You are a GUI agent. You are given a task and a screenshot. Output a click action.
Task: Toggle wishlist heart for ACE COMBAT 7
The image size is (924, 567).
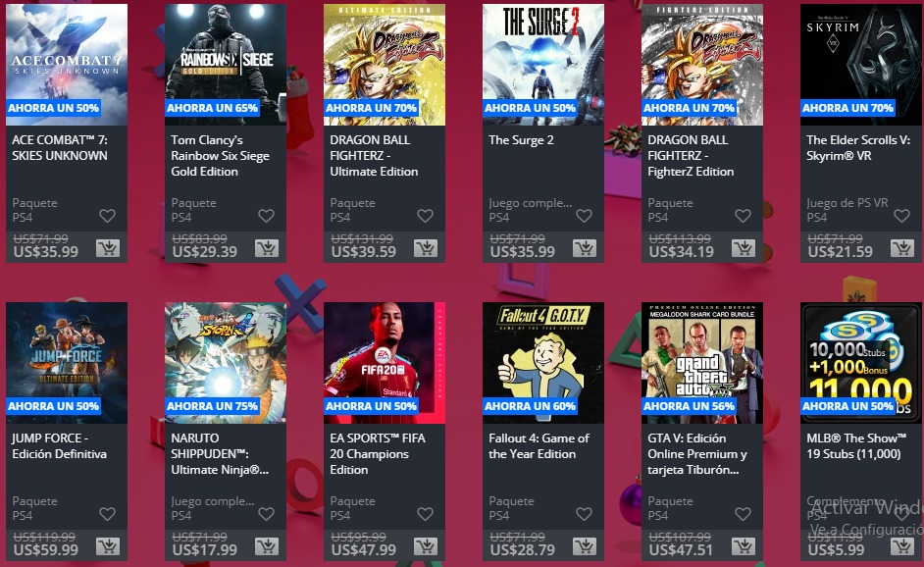(107, 216)
